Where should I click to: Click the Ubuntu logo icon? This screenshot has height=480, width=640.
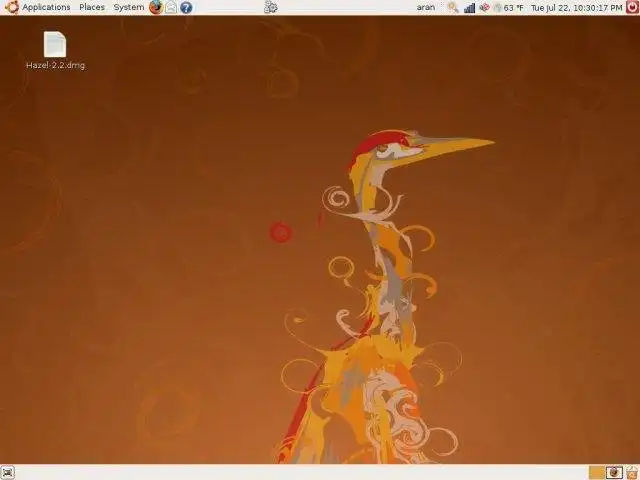point(11,7)
